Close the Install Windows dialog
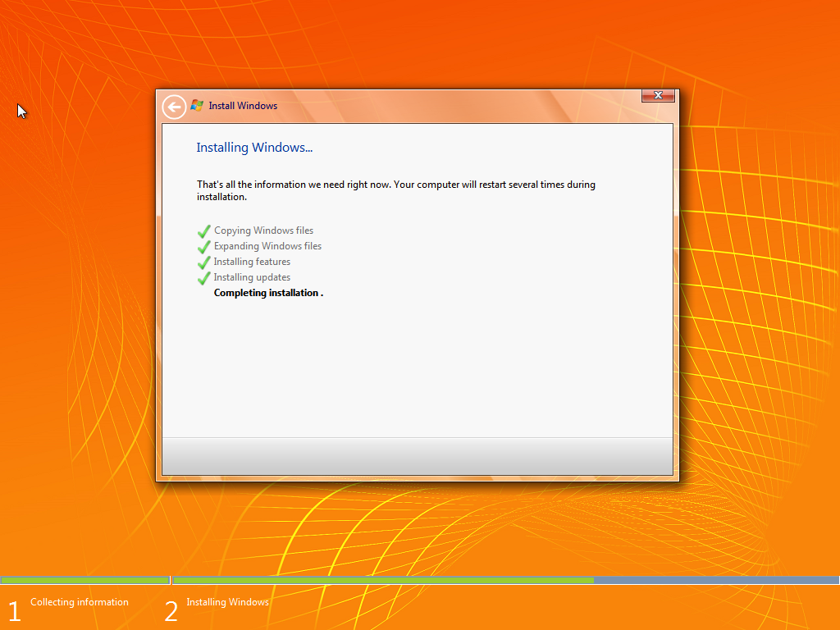Viewport: 840px width, 630px height. click(x=658, y=95)
